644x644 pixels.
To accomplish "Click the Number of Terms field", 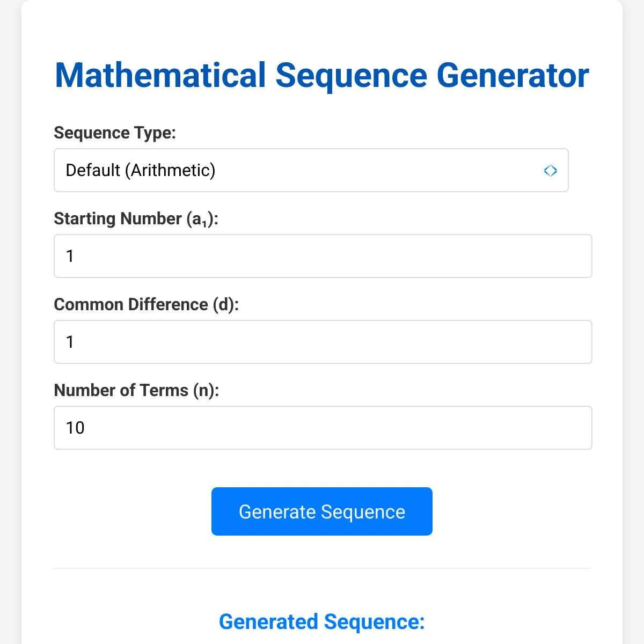I will tap(322, 428).
